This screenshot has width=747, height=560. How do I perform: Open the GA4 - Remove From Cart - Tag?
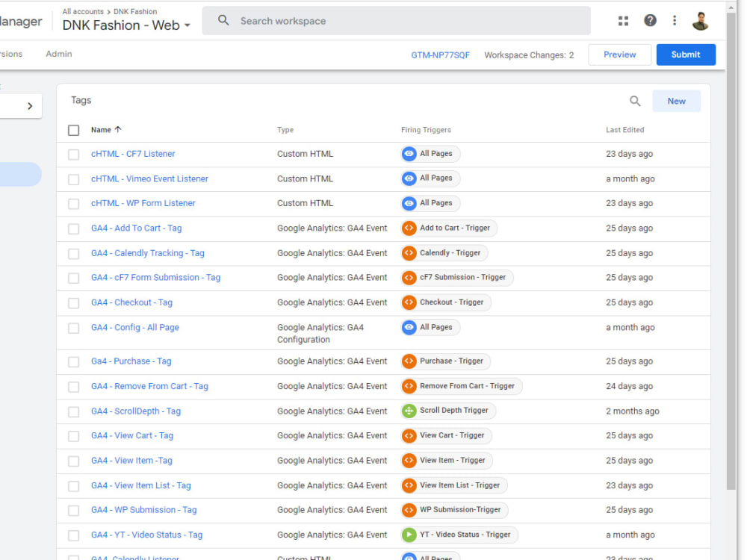[x=149, y=386]
